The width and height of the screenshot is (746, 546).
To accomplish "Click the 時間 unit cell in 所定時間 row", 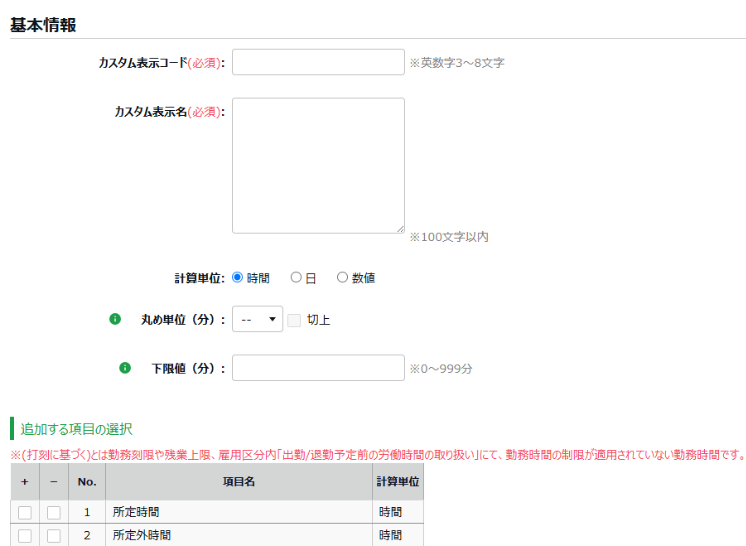I will 398,512.
